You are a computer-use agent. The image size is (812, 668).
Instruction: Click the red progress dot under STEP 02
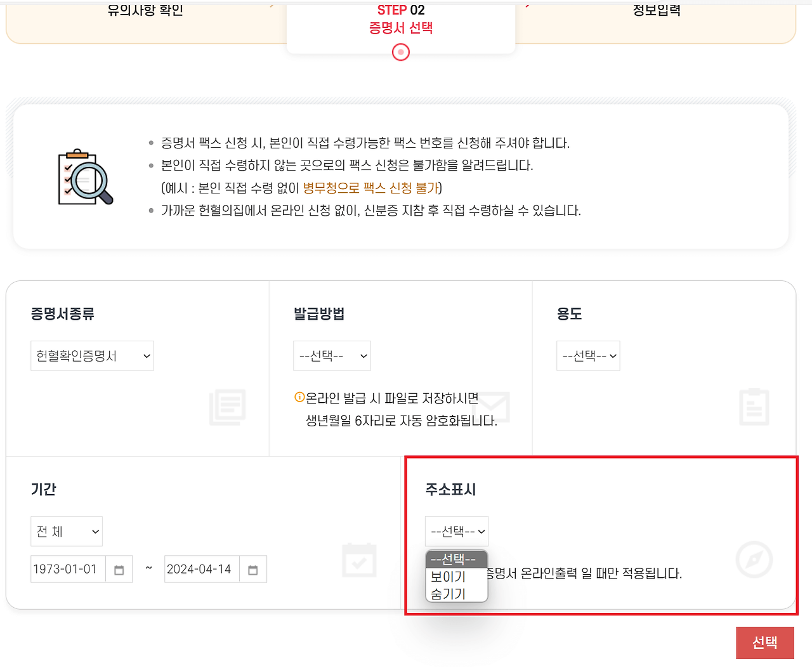pyautogui.click(x=400, y=53)
